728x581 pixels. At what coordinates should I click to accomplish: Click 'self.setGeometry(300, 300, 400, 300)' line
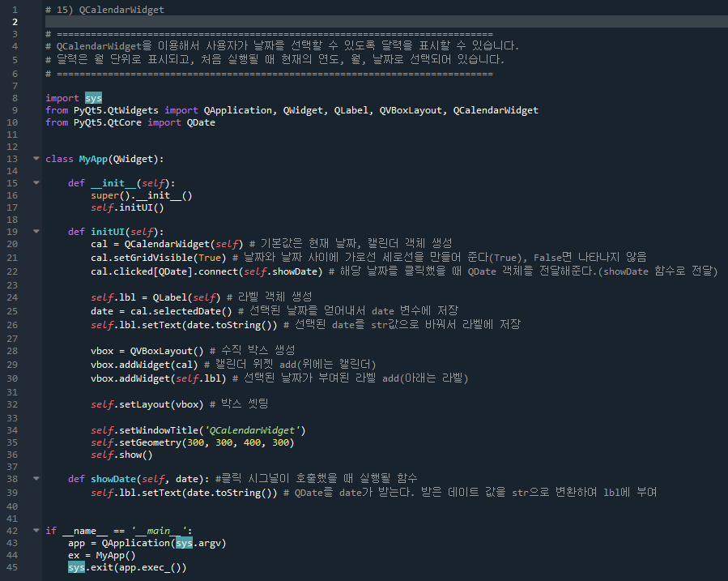click(193, 442)
